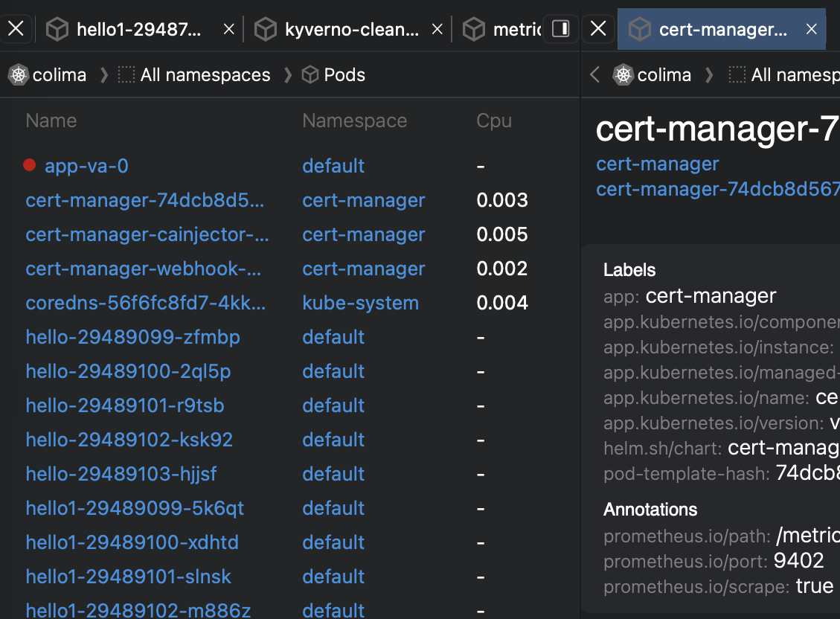Screen dimensions: 840x619
Task: Open the cert-manager-74dcb8d567 link in detail pane
Action: [717, 189]
